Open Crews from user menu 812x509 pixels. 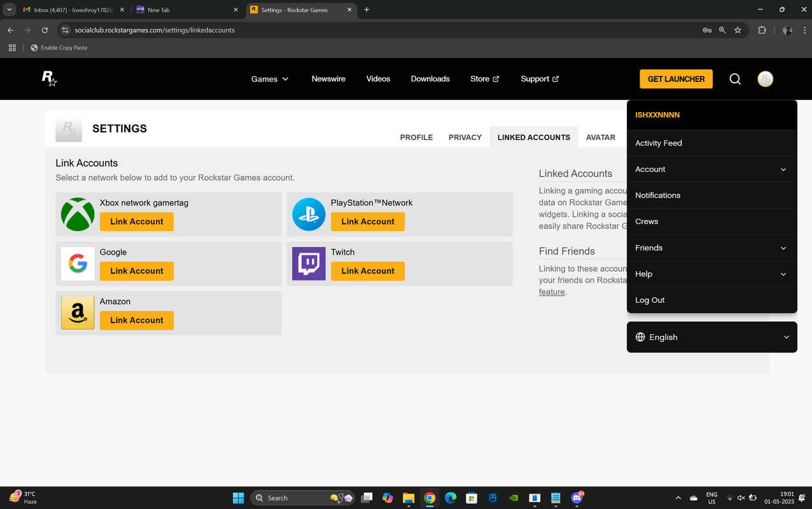point(712,221)
